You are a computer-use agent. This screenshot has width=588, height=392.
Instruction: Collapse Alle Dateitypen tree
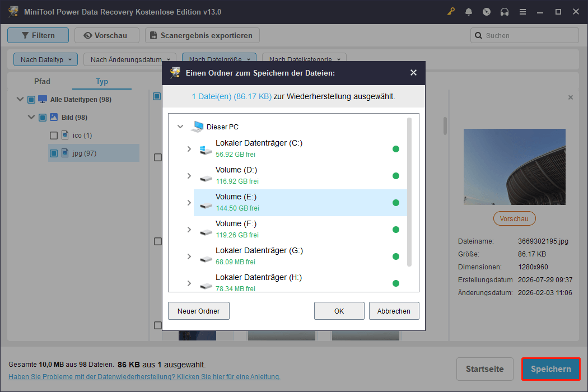point(20,100)
